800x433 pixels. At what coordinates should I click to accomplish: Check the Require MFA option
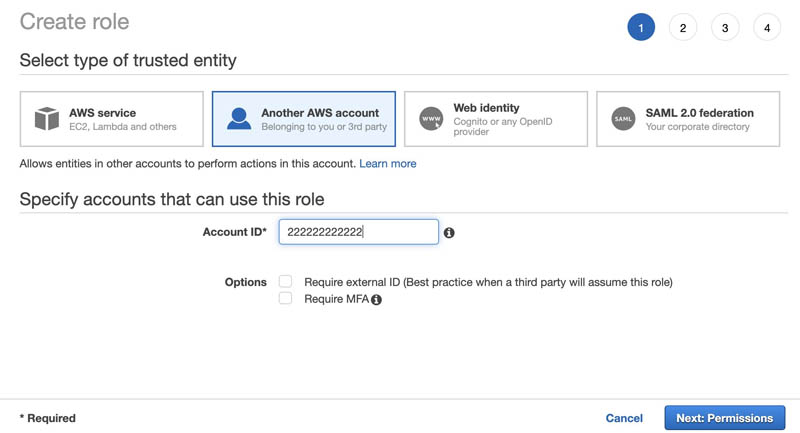point(285,298)
